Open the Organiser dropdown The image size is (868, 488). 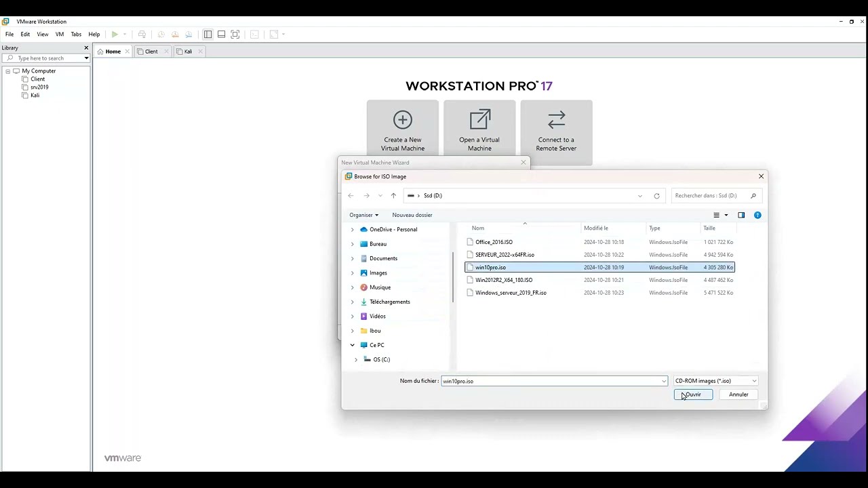[x=363, y=215]
